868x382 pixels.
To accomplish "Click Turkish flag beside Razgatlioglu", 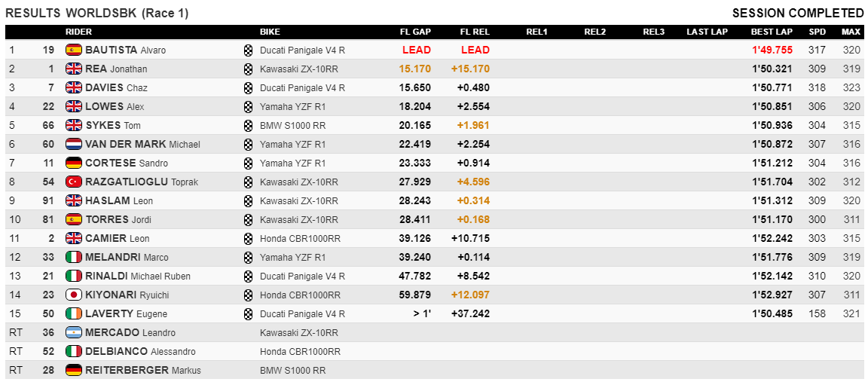I will click(x=74, y=182).
